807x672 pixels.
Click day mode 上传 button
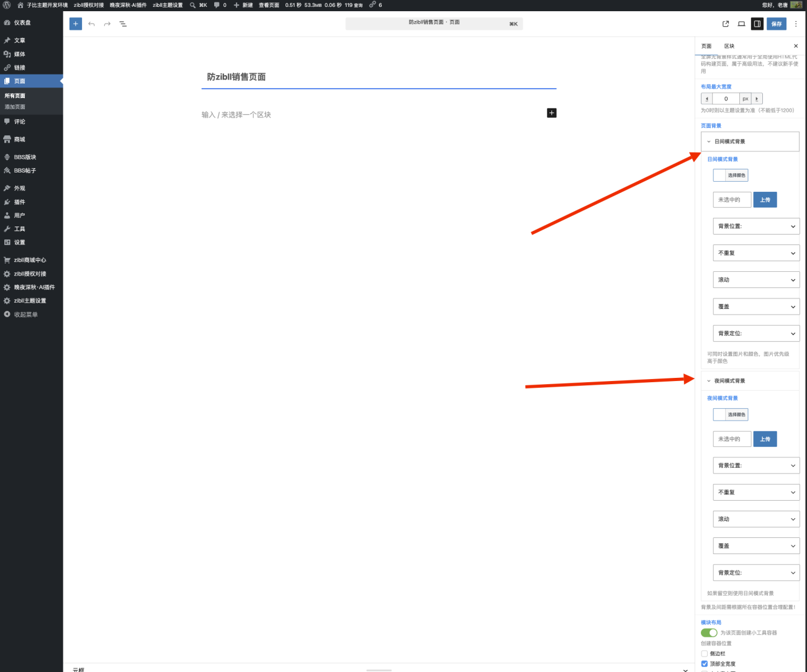click(765, 200)
